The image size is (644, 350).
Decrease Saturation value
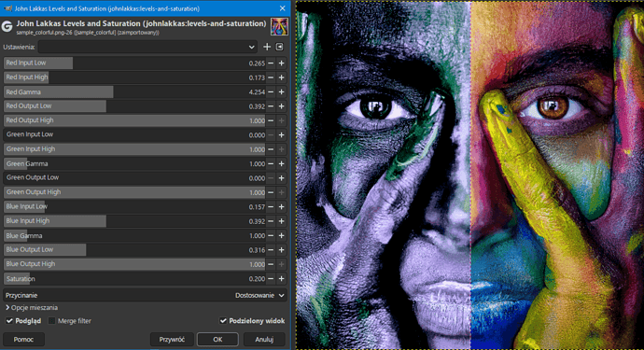pyautogui.click(x=271, y=279)
